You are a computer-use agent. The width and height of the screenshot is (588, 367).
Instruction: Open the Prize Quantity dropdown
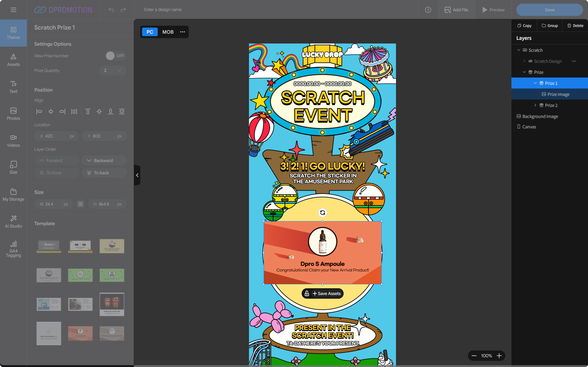coord(113,70)
